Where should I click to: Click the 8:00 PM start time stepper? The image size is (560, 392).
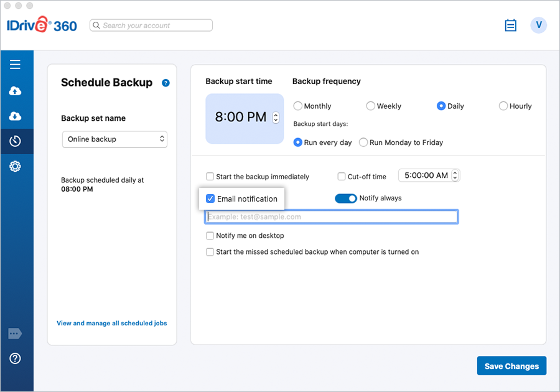(x=276, y=118)
